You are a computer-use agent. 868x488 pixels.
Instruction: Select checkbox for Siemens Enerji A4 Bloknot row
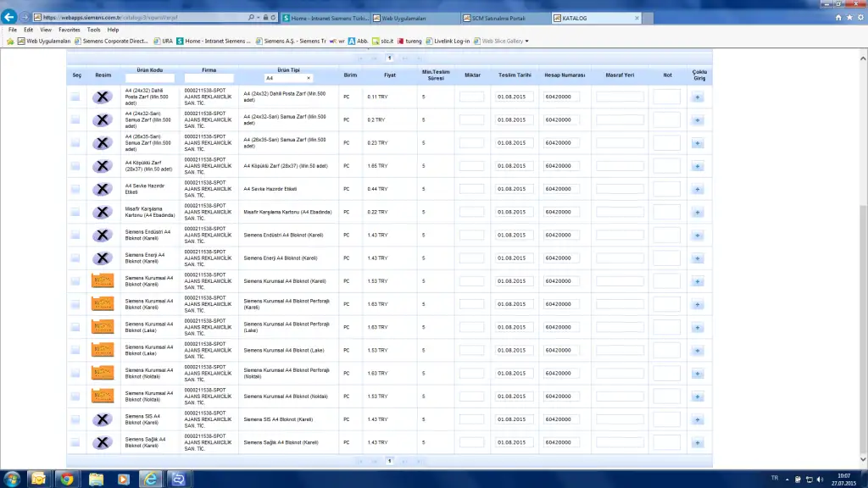click(75, 258)
